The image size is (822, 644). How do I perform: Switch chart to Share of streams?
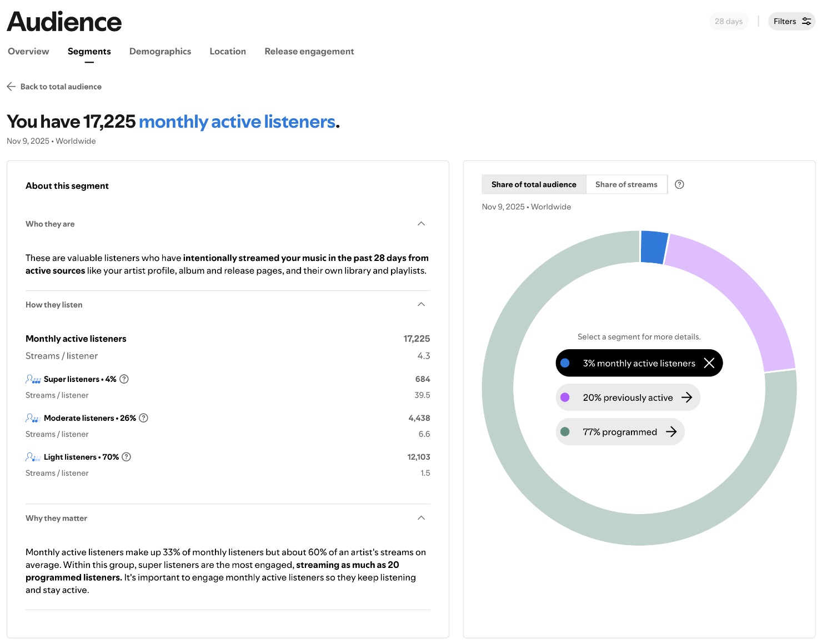pos(626,184)
